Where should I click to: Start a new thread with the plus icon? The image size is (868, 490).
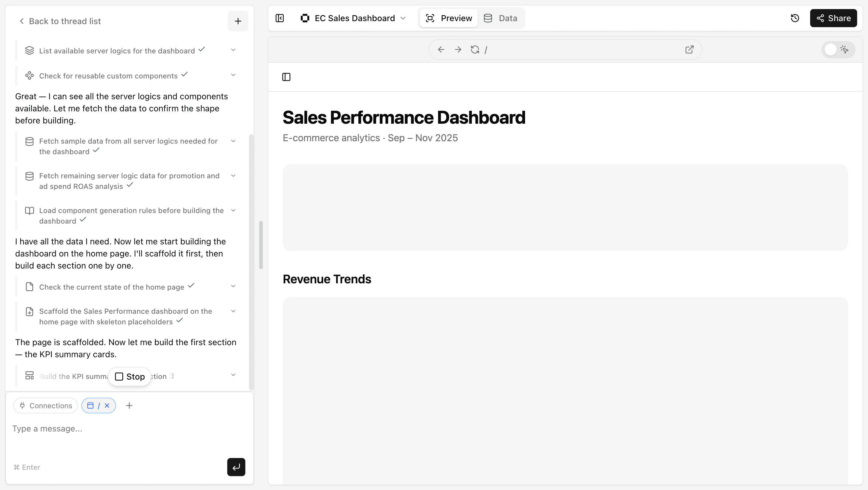[238, 21]
